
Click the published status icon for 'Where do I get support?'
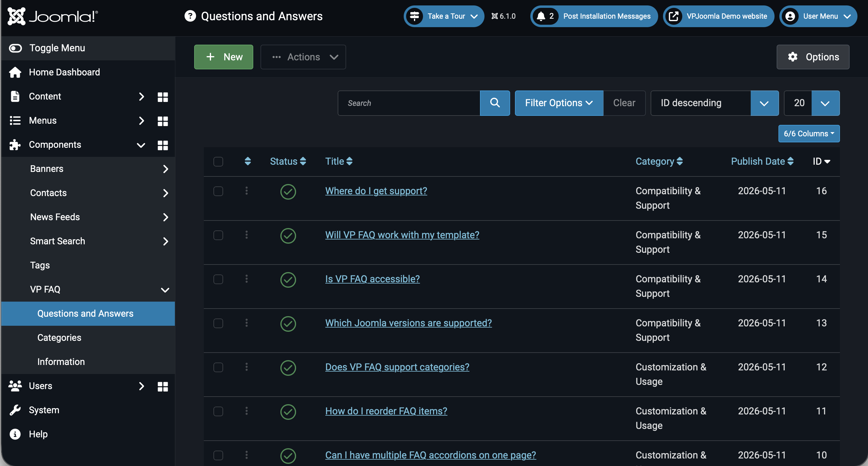[288, 192]
